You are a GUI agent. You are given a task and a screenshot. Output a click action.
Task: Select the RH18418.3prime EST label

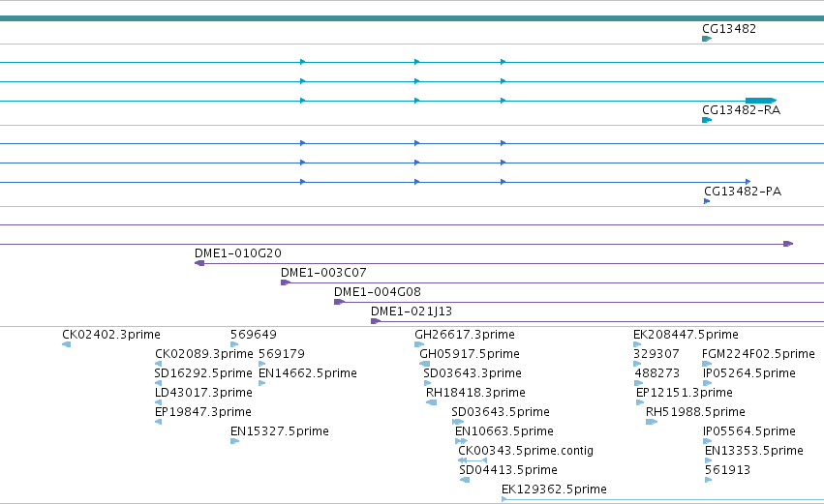pyautogui.click(x=475, y=393)
